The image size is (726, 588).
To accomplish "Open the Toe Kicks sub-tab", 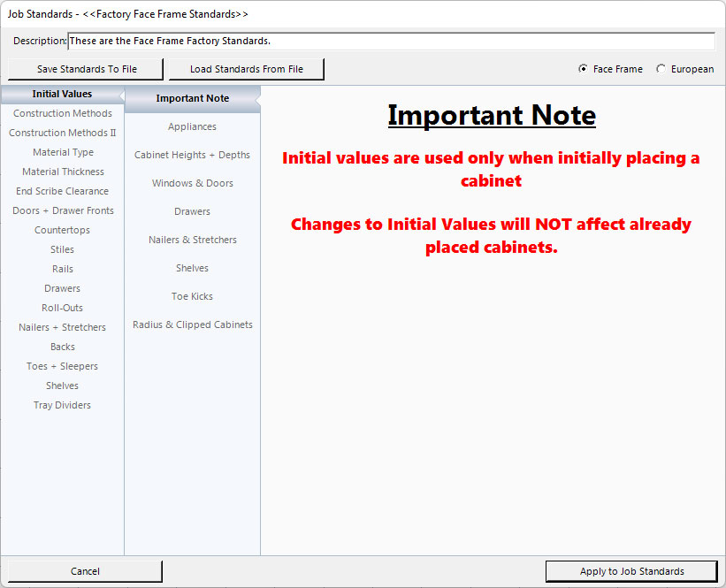I will click(x=192, y=296).
